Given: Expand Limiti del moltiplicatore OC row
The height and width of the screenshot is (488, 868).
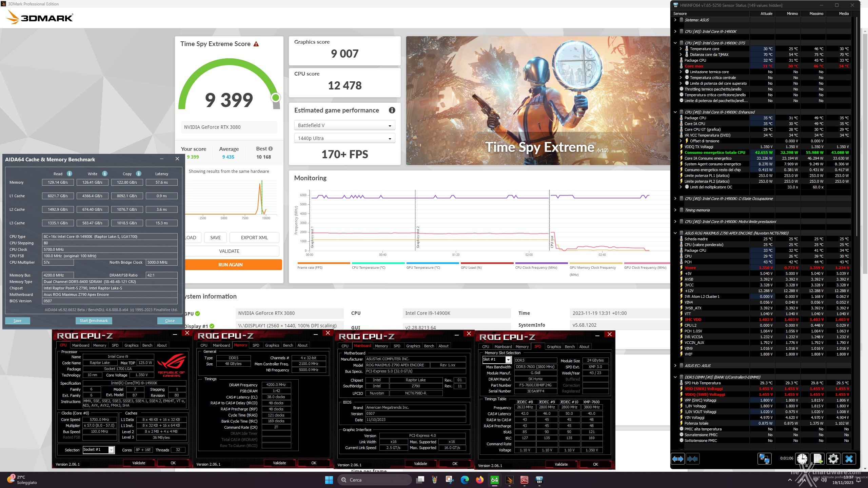Looking at the screenshot, I should (x=680, y=187).
